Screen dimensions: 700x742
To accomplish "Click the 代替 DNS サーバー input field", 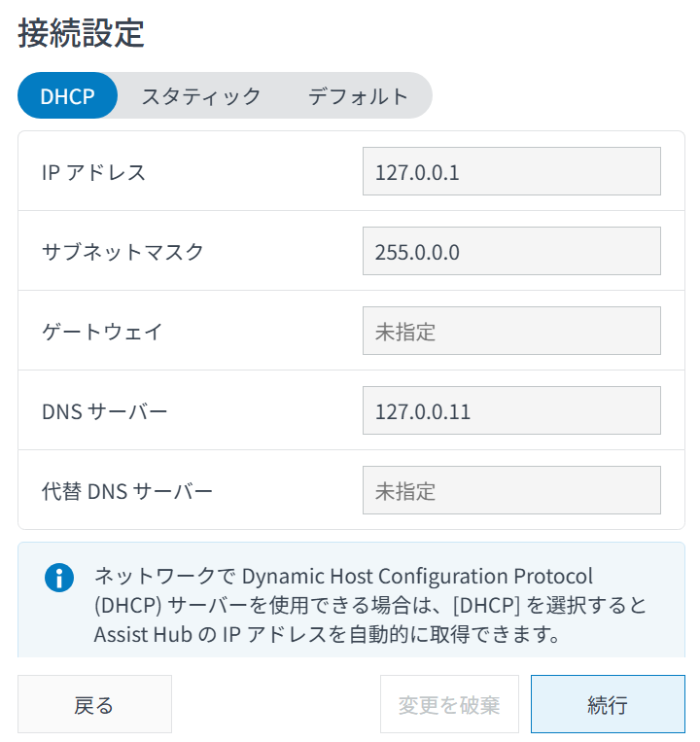I will tap(511, 491).
